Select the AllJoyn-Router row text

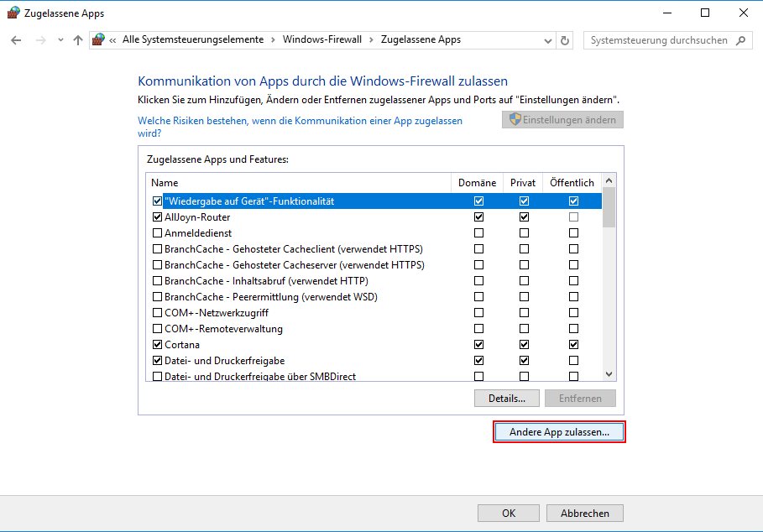pyautogui.click(x=197, y=216)
